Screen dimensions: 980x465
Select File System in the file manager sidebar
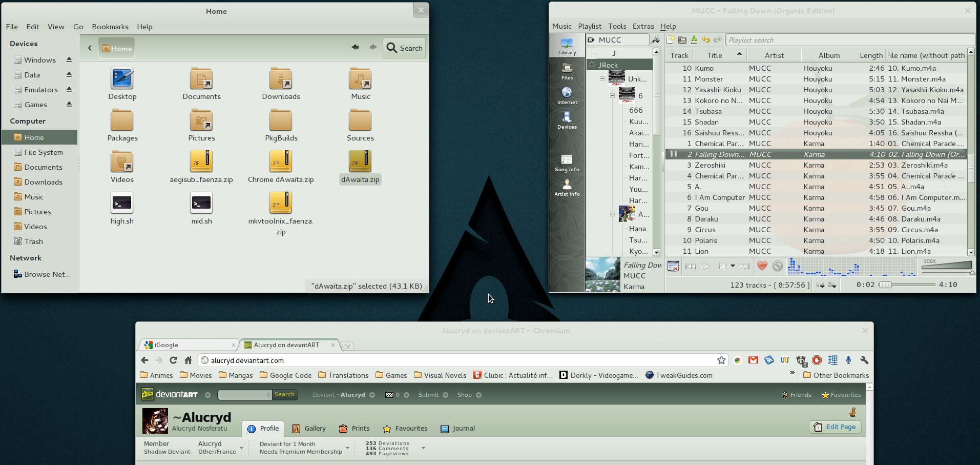tap(39, 152)
